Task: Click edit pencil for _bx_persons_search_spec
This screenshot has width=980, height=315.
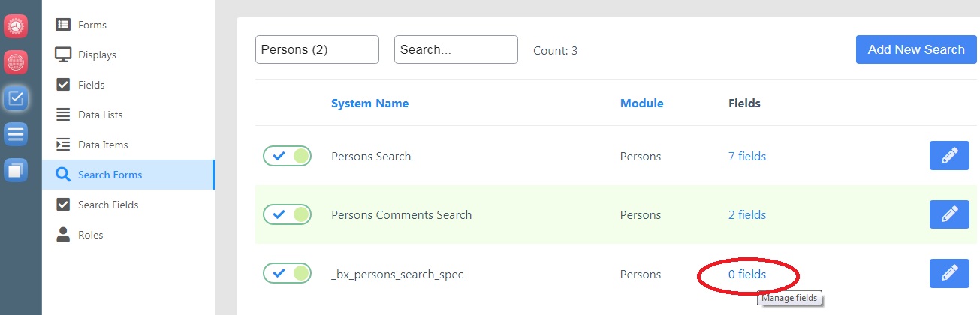Action: tap(949, 273)
